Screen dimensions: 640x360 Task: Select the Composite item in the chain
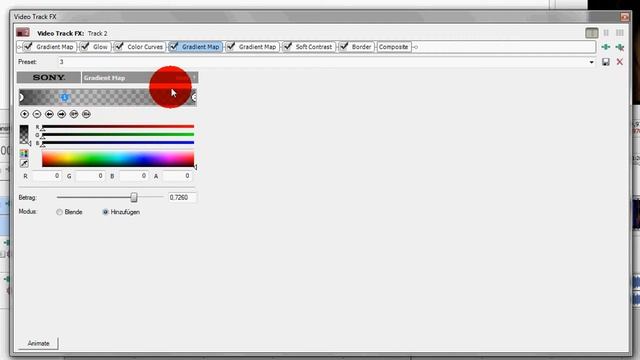point(393,47)
